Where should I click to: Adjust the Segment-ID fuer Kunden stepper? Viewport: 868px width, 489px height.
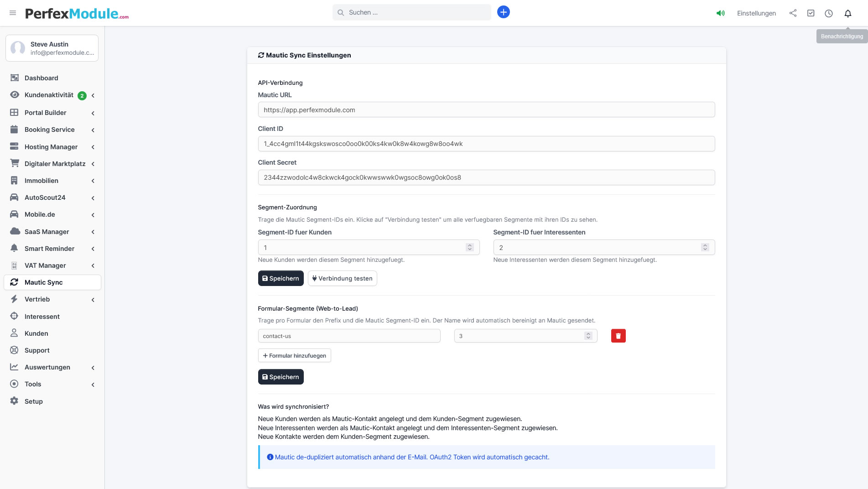469,247
